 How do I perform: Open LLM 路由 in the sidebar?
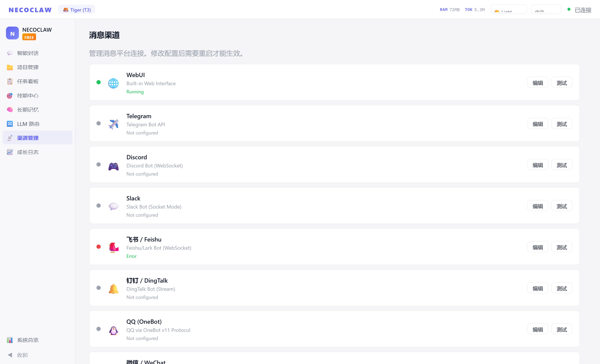[x=28, y=124]
